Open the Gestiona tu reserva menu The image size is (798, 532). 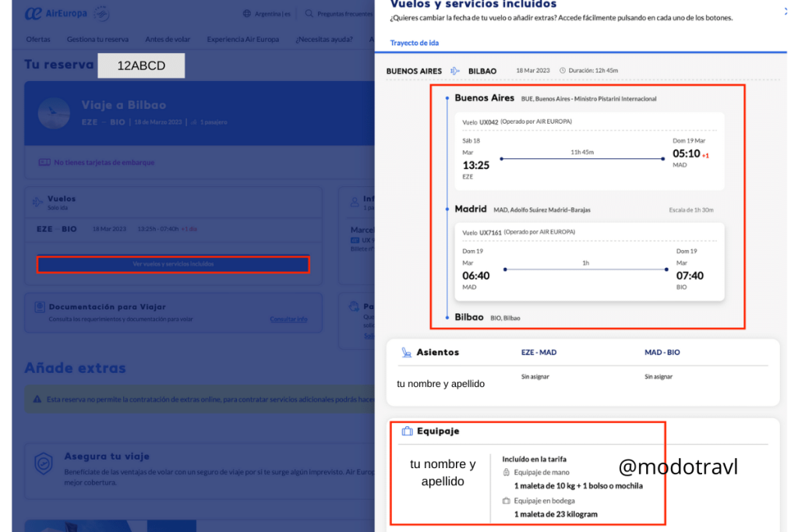(97, 40)
